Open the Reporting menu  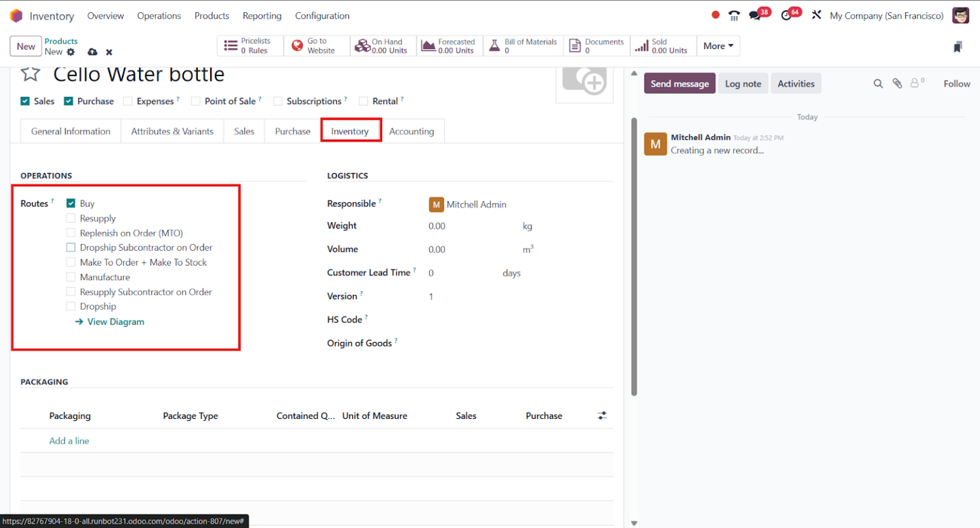[262, 15]
